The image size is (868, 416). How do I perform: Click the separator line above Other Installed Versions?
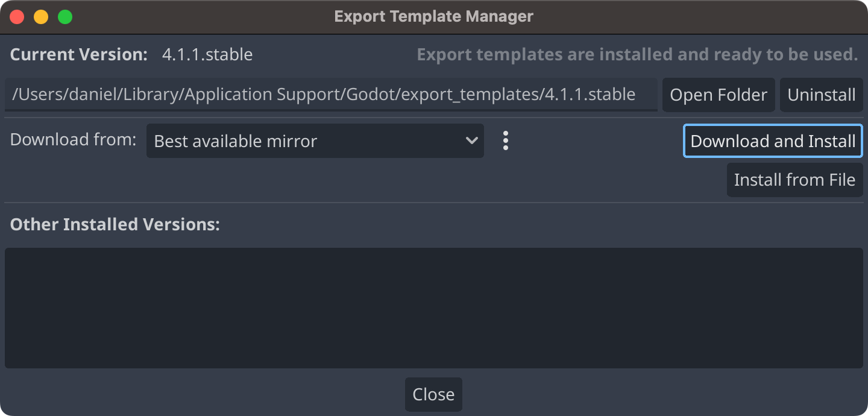tap(434, 203)
